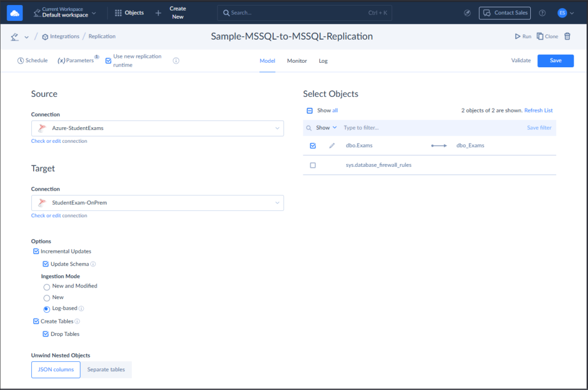
Task: Click the Skyvia home logo
Action: click(14, 12)
